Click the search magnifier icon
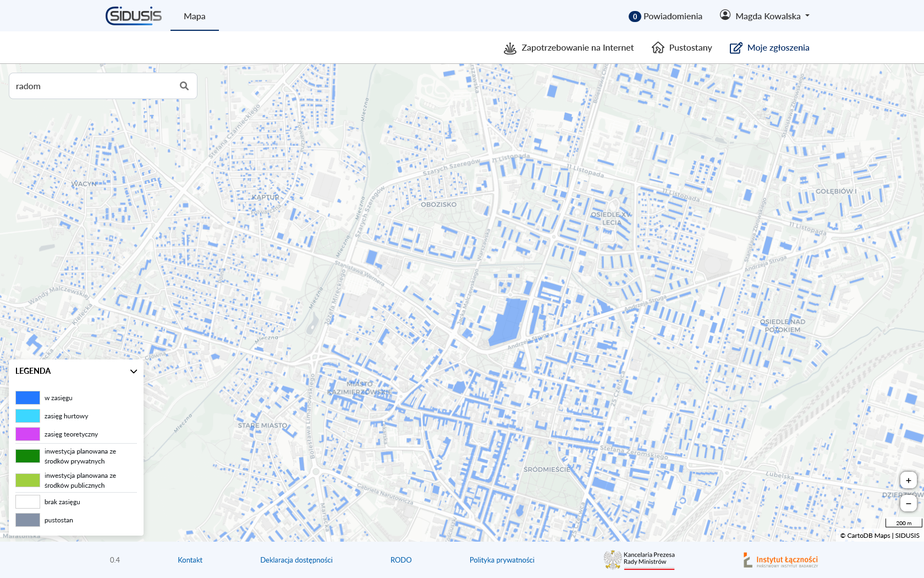 click(x=184, y=86)
